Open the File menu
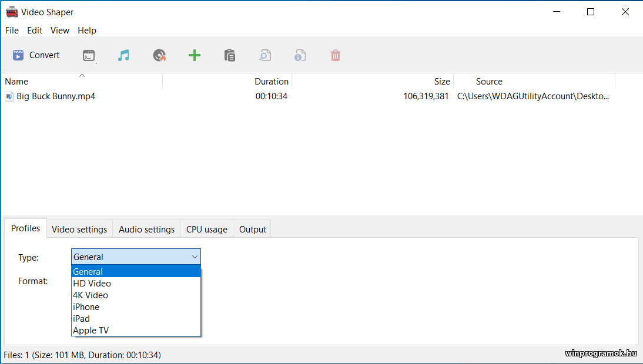643x364 pixels. pos(12,31)
